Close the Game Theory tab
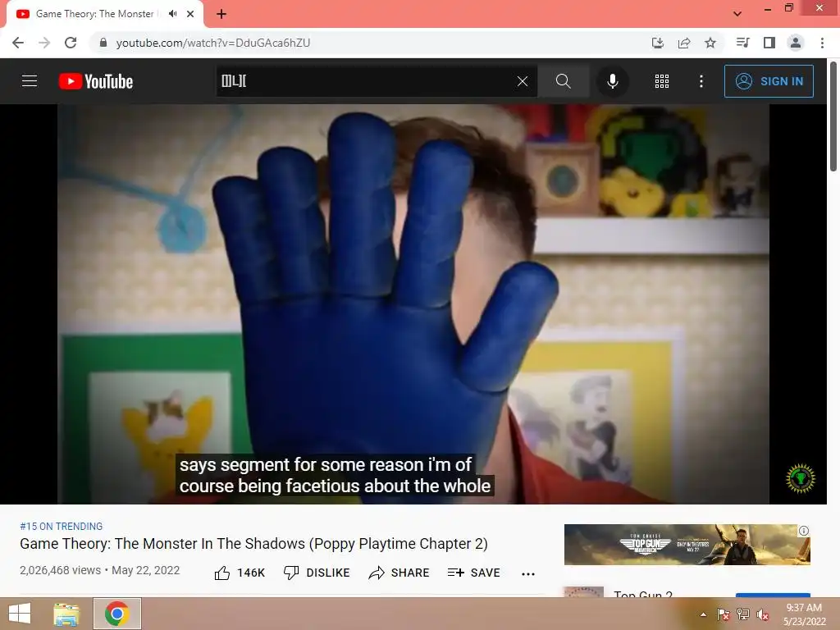Image resolution: width=840 pixels, height=630 pixels. pyautogui.click(x=190, y=14)
